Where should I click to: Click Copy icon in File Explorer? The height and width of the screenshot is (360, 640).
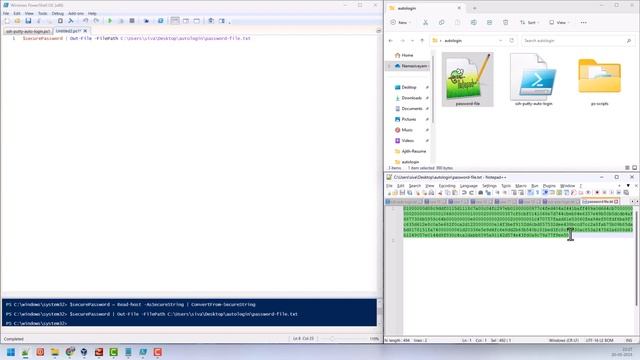[441, 22]
